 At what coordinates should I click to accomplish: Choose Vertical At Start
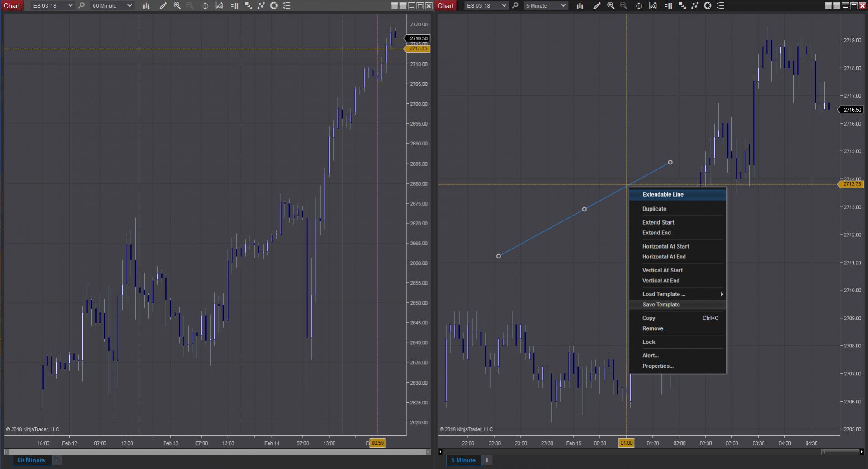(x=678, y=270)
